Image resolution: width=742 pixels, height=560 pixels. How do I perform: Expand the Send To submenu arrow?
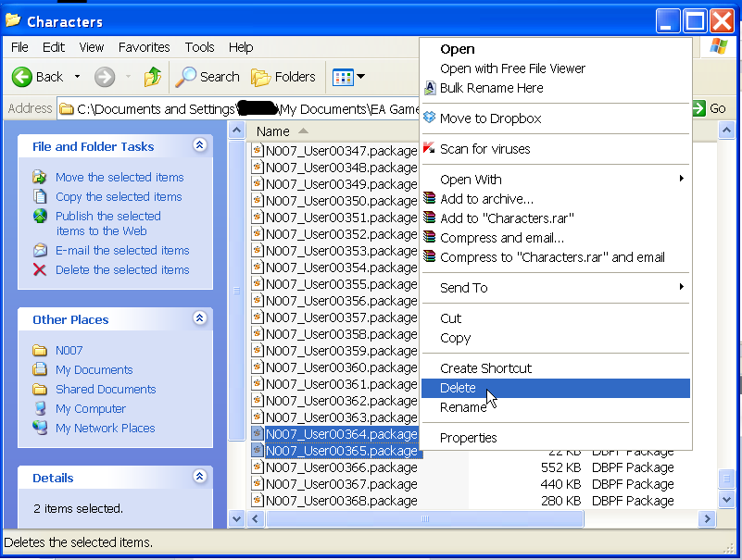682,287
